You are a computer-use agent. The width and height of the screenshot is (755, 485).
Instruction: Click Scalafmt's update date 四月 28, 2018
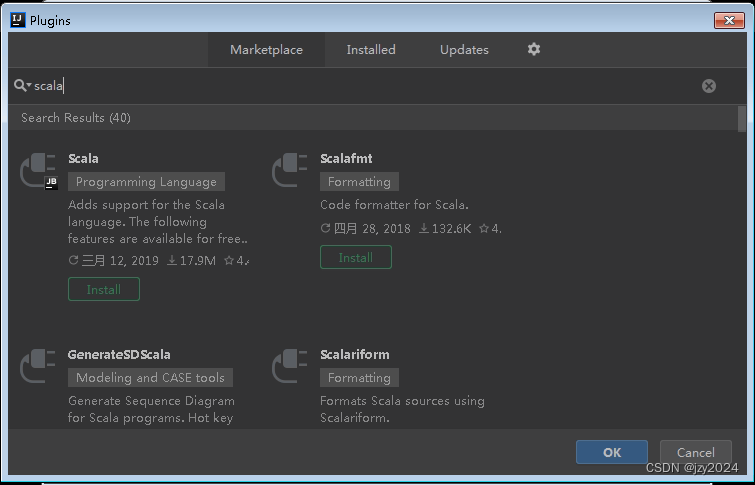[366, 228]
